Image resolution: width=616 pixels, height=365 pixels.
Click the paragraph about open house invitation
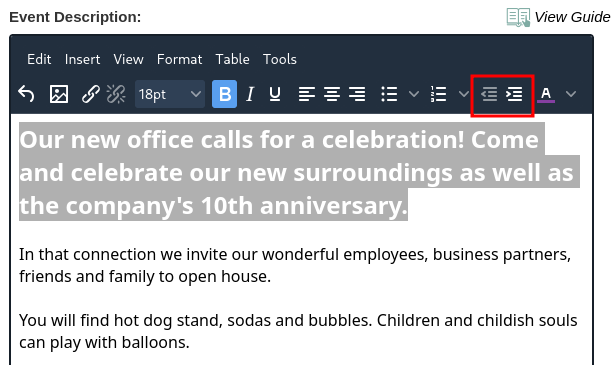click(x=295, y=265)
